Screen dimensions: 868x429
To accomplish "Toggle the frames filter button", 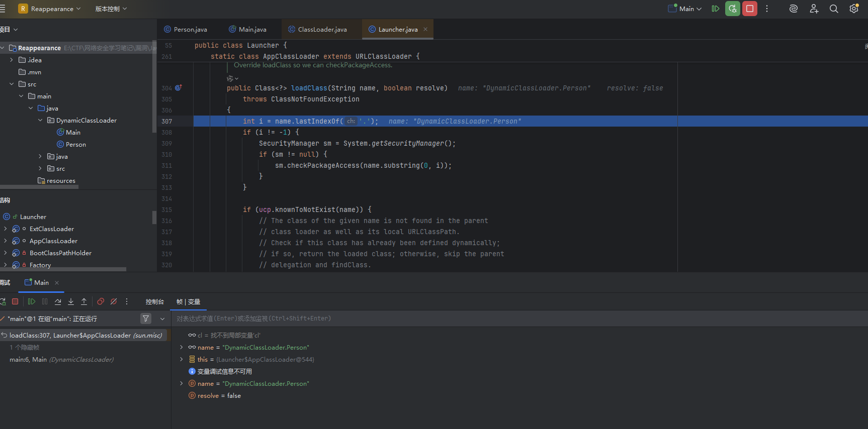I will pos(146,318).
